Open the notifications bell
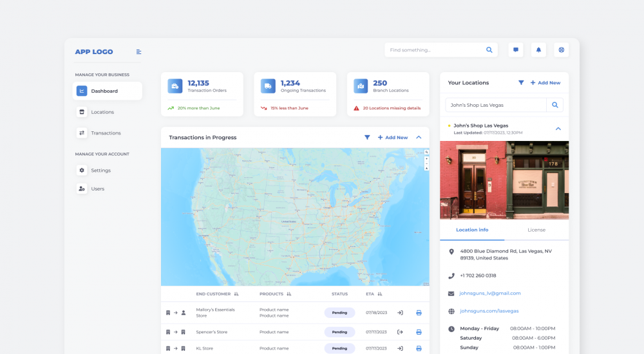The image size is (644, 354). tap(538, 50)
